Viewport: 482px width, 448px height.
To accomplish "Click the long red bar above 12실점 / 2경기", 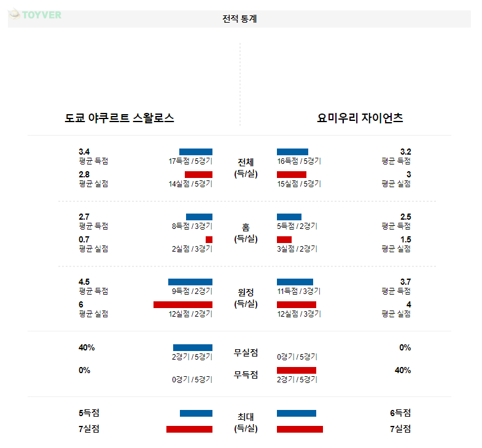I will point(182,304).
